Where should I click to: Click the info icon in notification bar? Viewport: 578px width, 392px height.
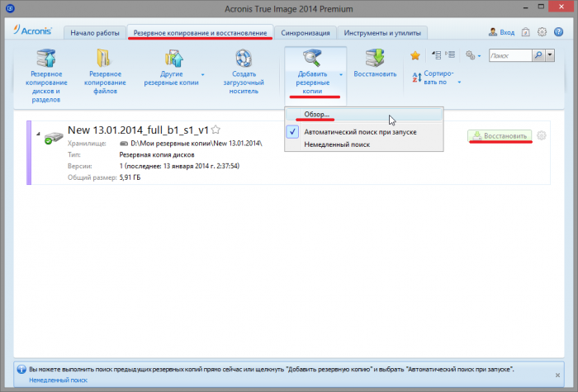tap(21, 369)
